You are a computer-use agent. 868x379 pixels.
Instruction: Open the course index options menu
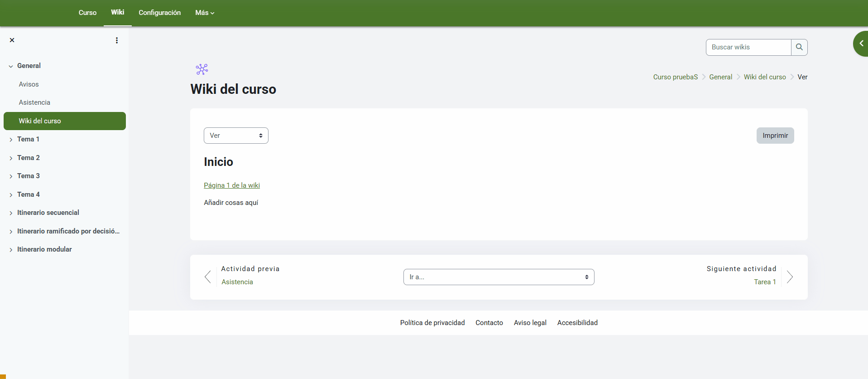point(117,40)
